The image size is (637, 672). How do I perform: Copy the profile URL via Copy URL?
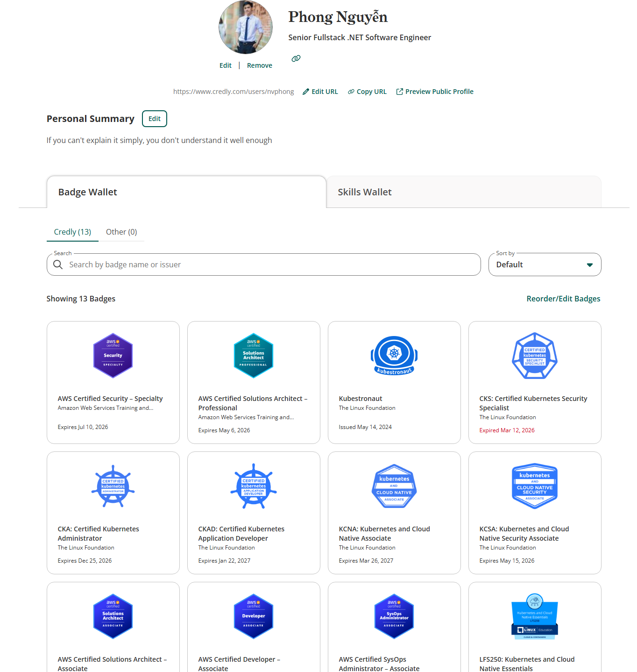[x=367, y=92]
